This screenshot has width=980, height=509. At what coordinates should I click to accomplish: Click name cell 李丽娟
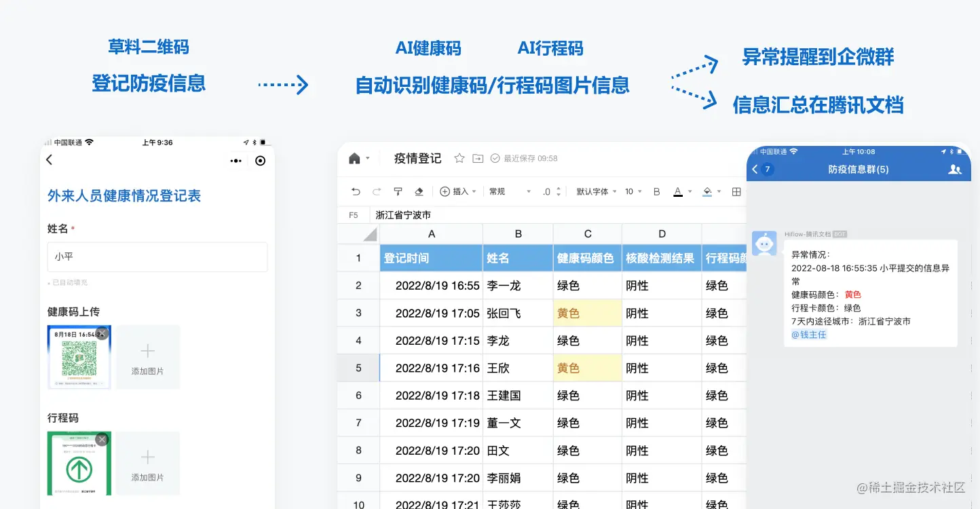(519, 478)
